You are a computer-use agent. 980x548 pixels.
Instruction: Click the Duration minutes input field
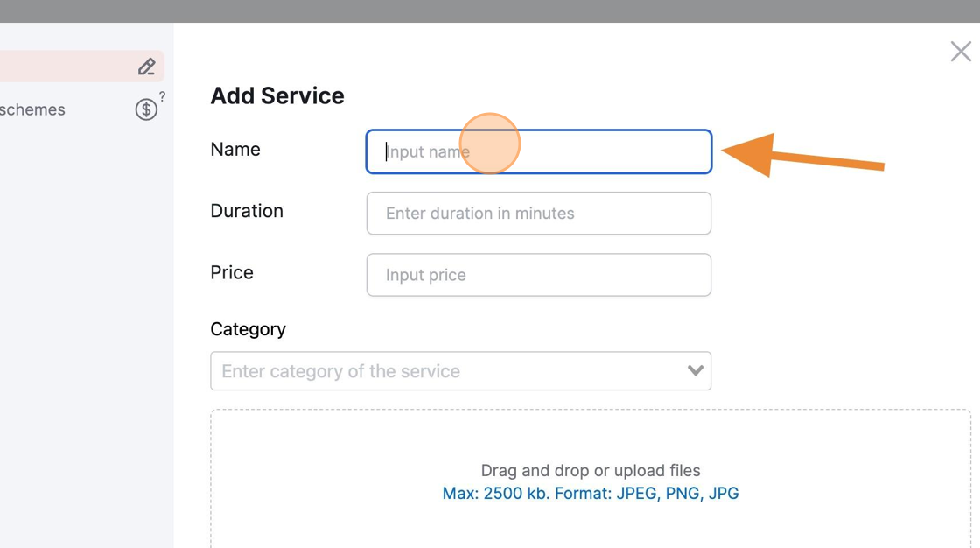pos(539,214)
